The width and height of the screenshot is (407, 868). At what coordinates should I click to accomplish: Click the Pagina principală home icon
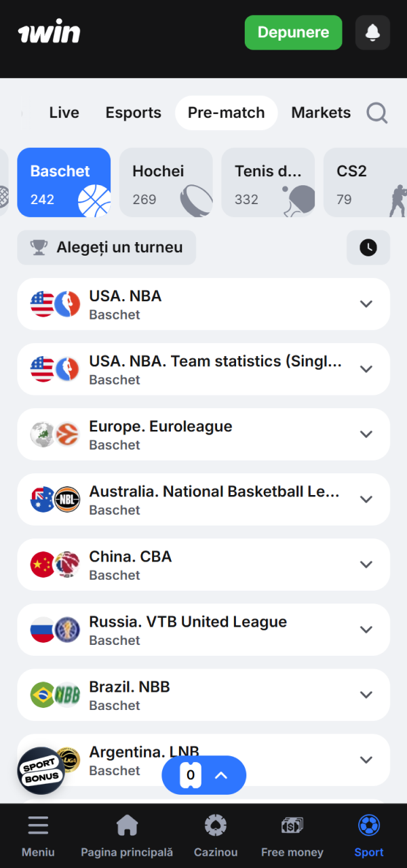tap(127, 825)
